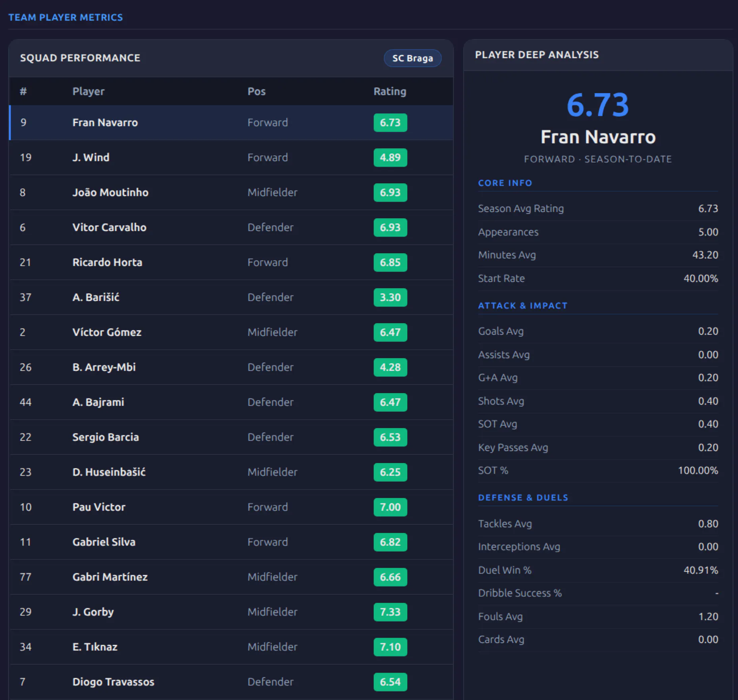The height and width of the screenshot is (700, 738).
Task: Click the Minutes Avg value 43.20
Action: pyautogui.click(x=705, y=255)
